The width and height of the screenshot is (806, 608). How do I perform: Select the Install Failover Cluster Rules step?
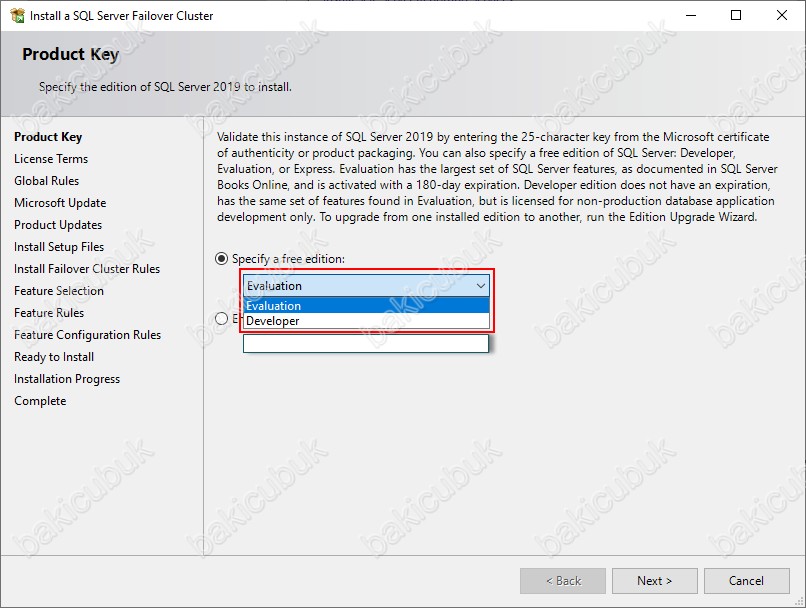pyautogui.click(x=87, y=269)
